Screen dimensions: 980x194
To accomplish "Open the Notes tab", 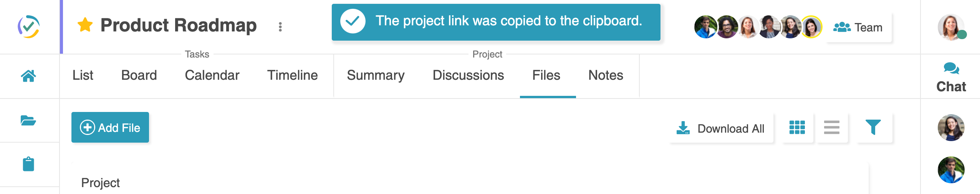I will 606,75.
